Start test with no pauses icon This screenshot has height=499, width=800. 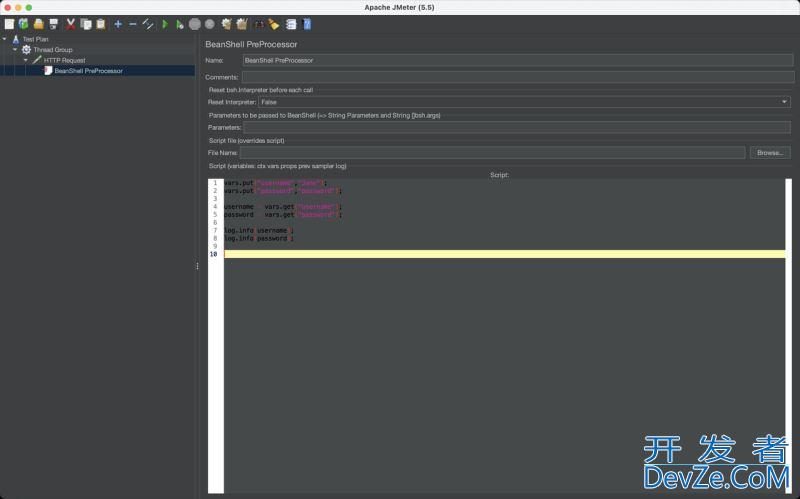(x=180, y=24)
